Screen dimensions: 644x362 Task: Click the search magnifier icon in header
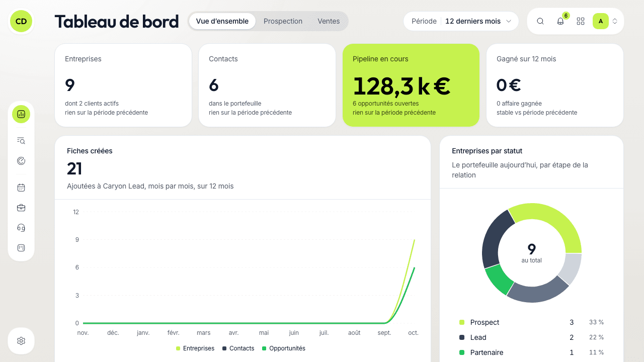tap(540, 21)
